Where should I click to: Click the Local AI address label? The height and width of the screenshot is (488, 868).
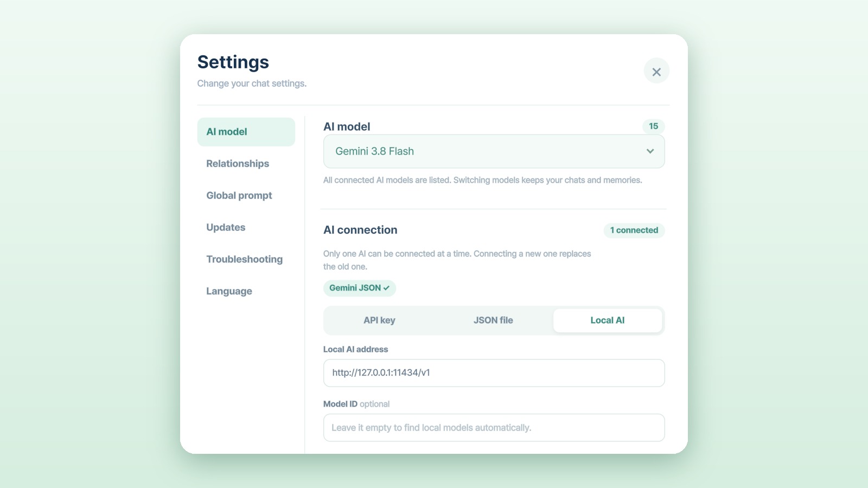tap(355, 350)
